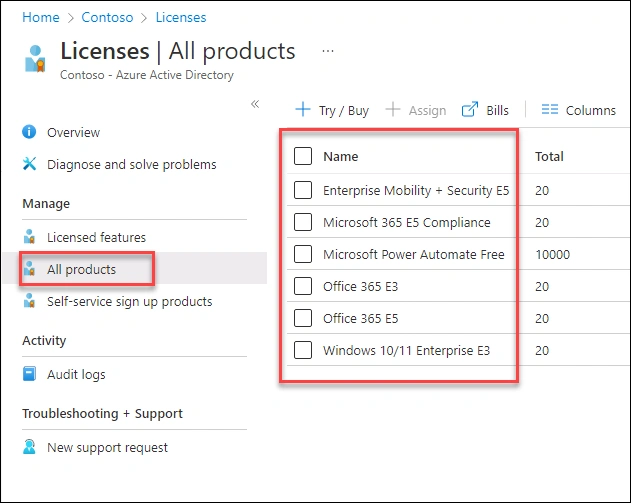Click the Columns button

tap(579, 110)
